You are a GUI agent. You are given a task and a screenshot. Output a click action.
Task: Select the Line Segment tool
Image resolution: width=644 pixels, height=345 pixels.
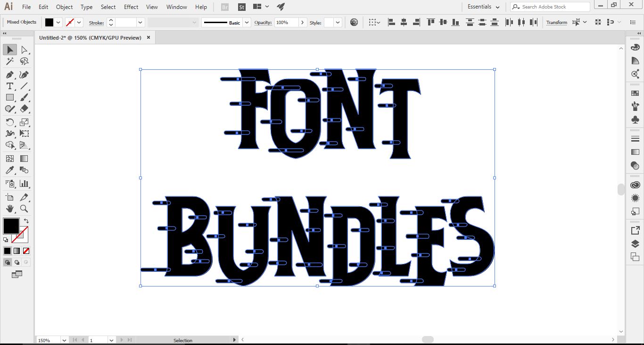pos(24,86)
